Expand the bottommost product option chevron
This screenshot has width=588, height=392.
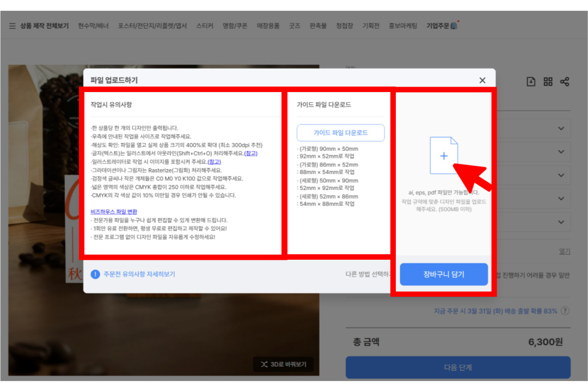561,222
